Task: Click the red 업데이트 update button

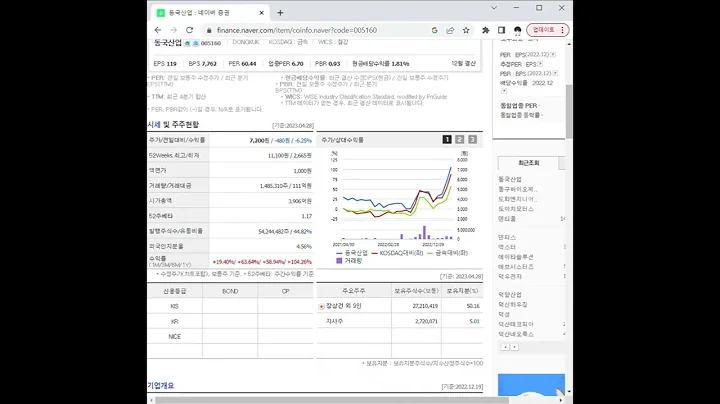Action: 548,30
